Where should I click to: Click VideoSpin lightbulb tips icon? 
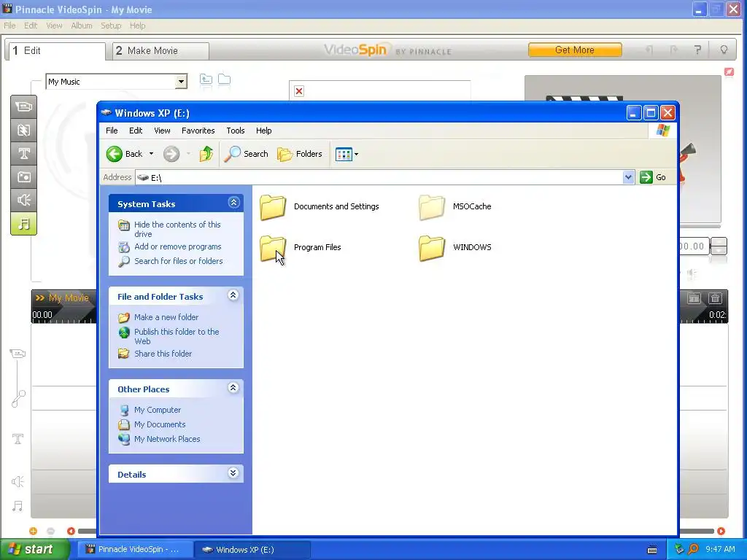tap(724, 50)
